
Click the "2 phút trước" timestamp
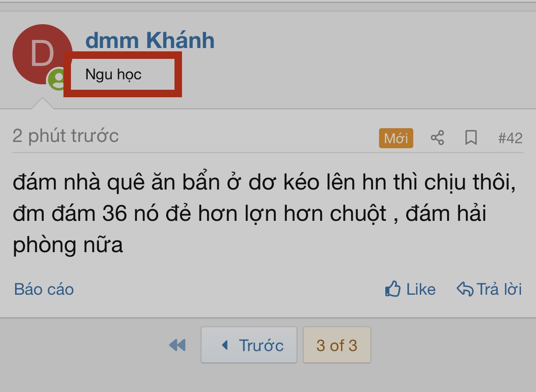tap(66, 136)
